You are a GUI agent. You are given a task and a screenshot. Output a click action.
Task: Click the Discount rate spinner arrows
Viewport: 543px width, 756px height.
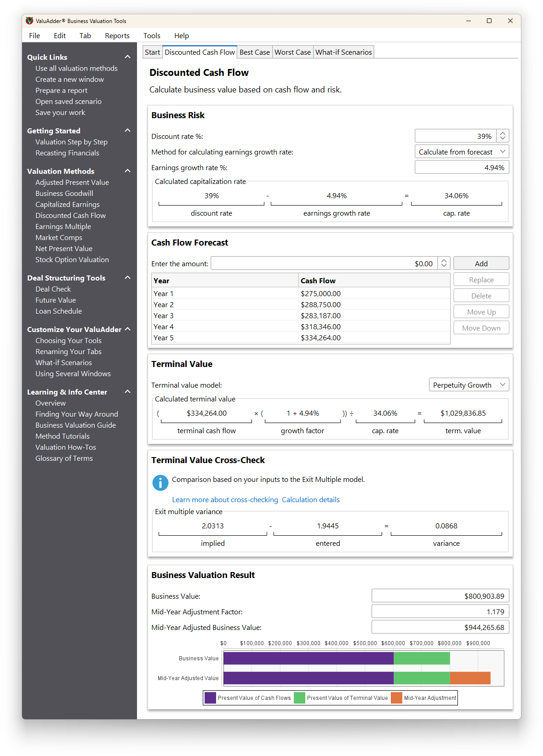[503, 136]
